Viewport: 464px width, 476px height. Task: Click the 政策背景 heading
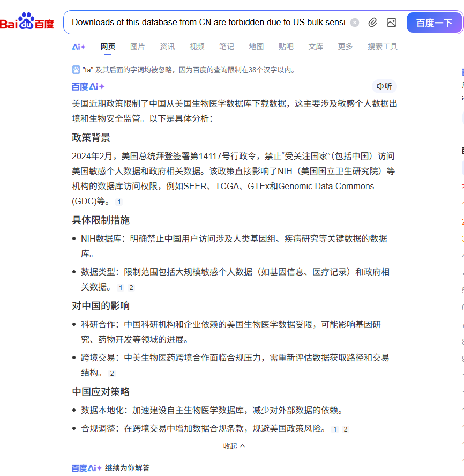[x=91, y=138]
